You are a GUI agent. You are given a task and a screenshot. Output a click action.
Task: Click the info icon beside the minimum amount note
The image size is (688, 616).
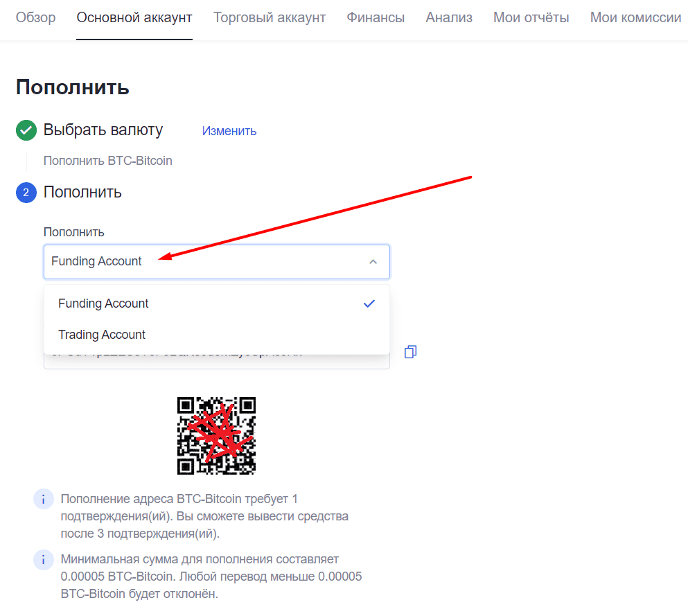tap(44, 560)
